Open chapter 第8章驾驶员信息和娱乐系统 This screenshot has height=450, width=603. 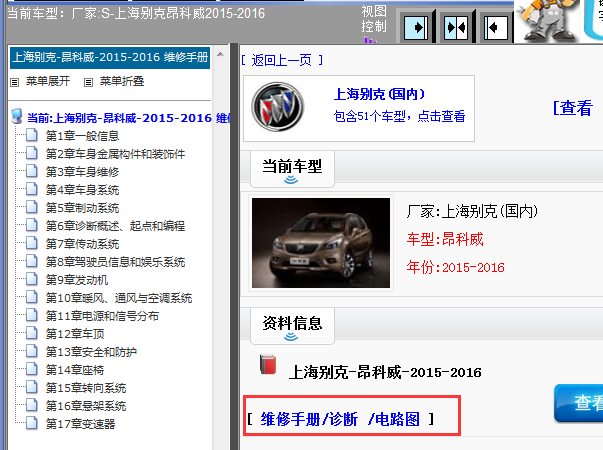pos(115,262)
